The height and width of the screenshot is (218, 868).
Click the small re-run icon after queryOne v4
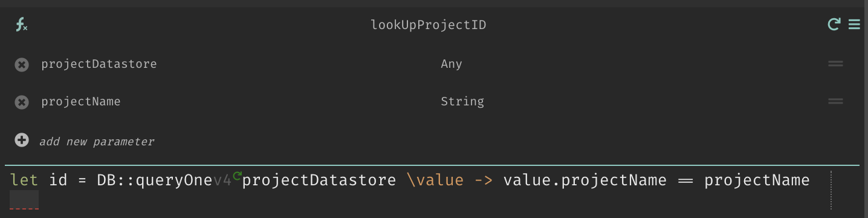click(x=237, y=176)
